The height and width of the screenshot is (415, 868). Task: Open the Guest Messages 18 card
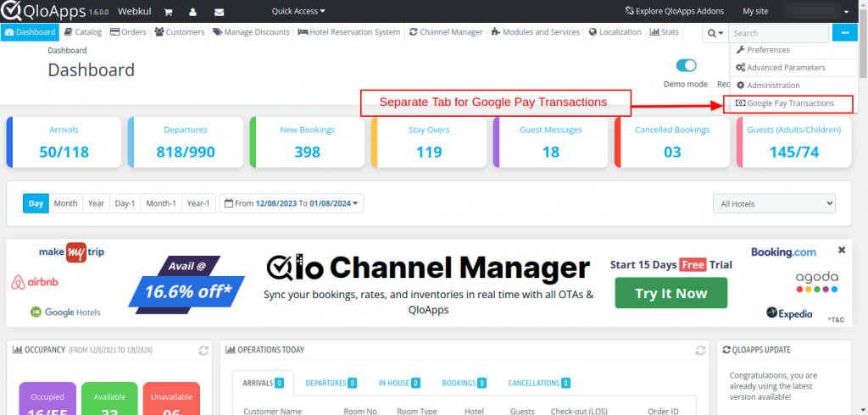pyautogui.click(x=551, y=142)
